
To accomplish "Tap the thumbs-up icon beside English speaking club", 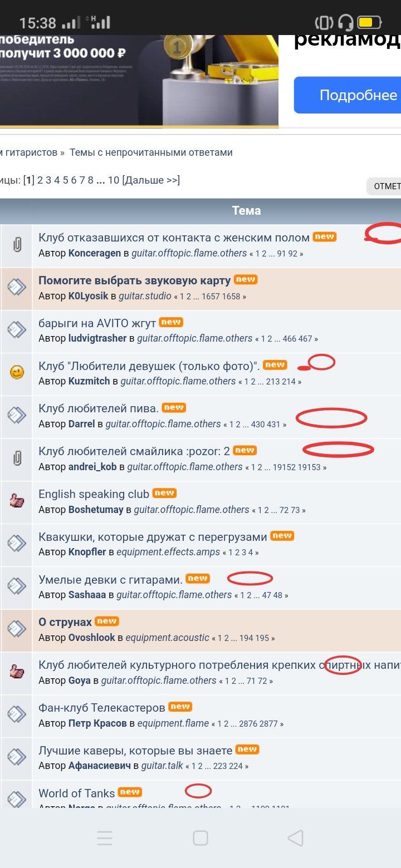I will coord(17,501).
